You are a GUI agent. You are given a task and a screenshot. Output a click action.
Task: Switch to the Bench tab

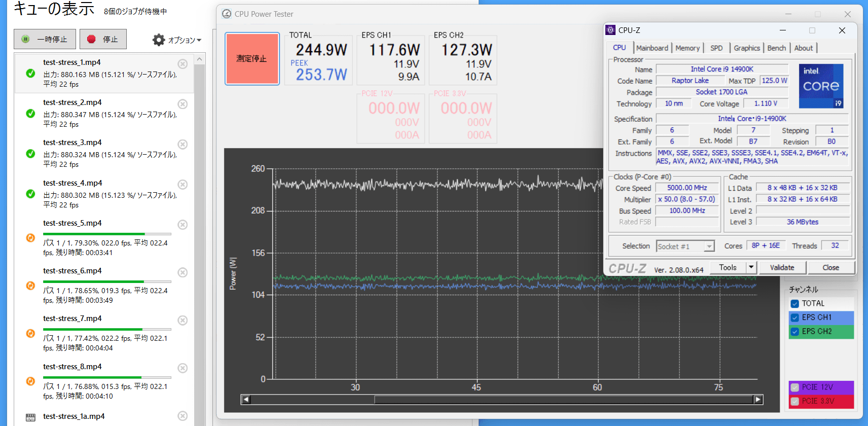coord(776,48)
